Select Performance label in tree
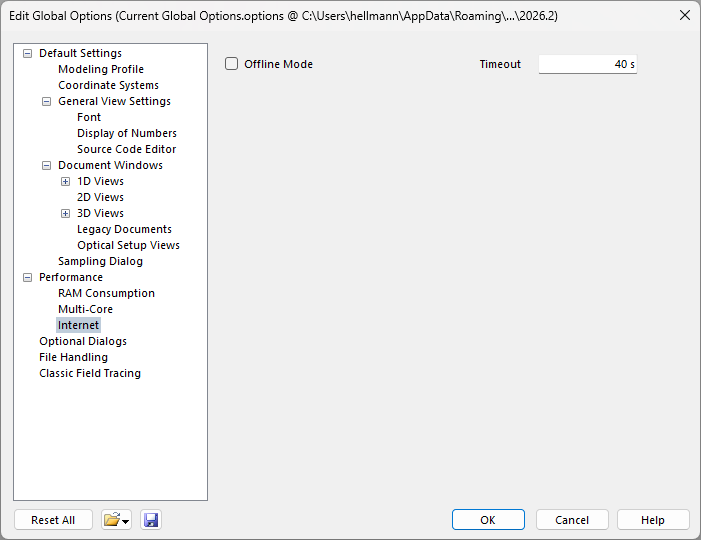The image size is (701, 540). coord(71,277)
